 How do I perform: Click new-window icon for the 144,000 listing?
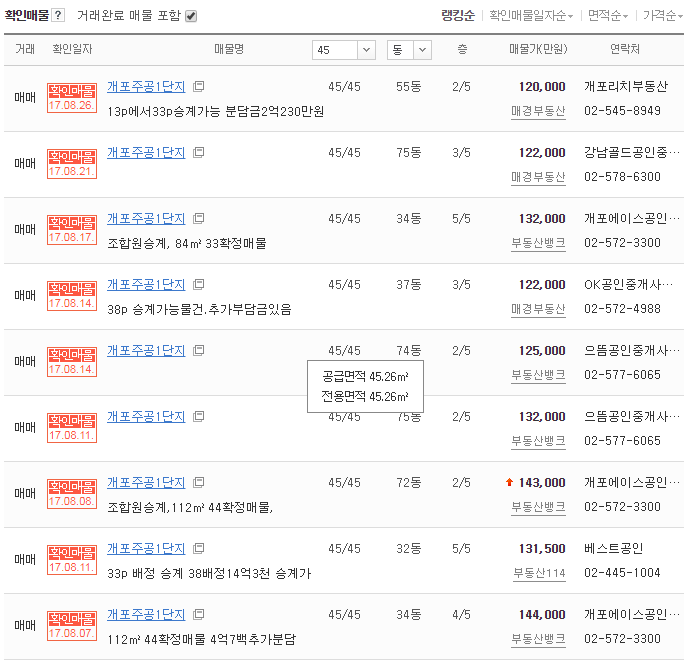199,614
